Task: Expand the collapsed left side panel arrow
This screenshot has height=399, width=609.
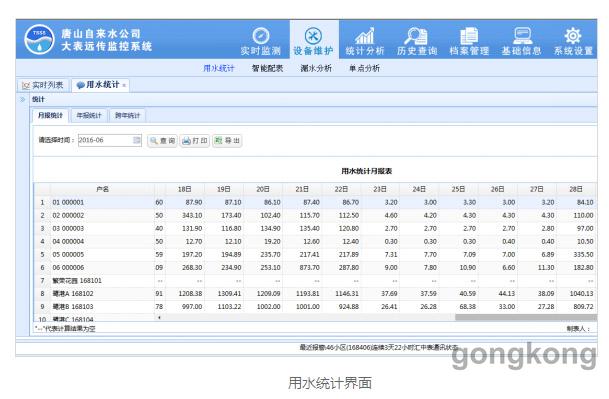Action: (23, 99)
